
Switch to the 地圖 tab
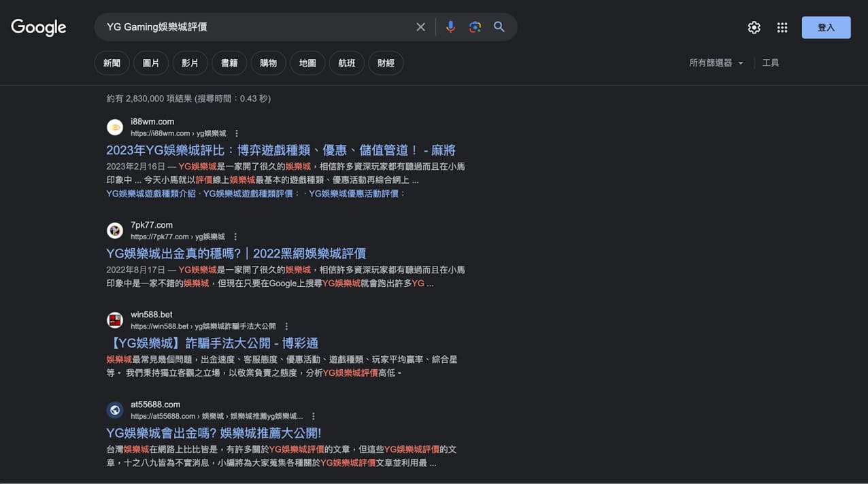click(x=307, y=63)
